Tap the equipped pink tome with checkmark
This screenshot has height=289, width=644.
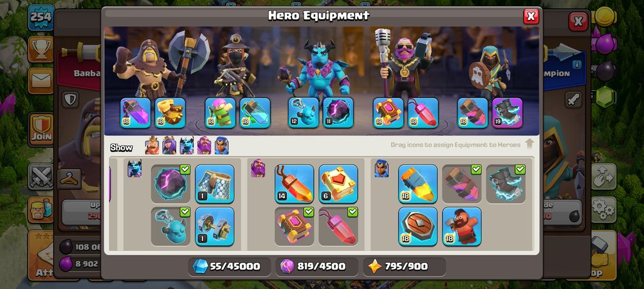294,226
